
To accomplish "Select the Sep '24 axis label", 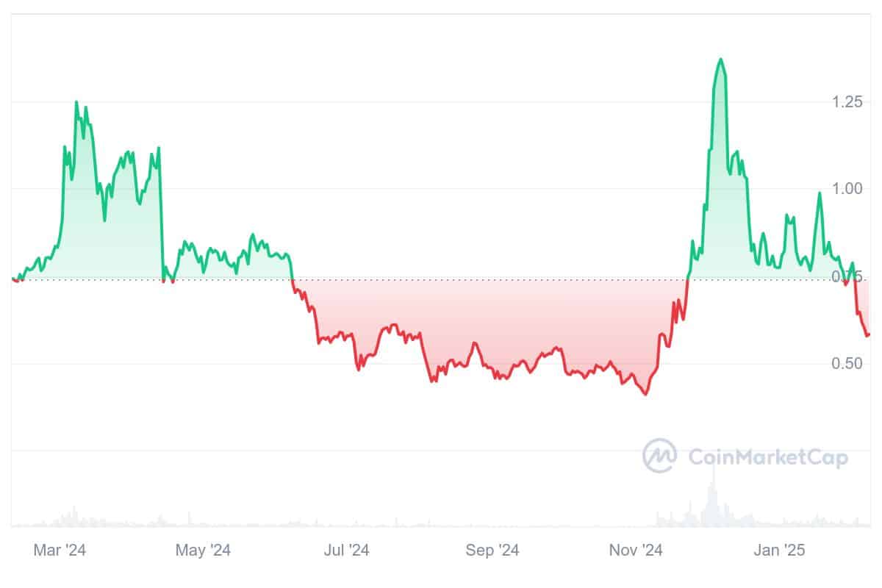I will point(492,550).
